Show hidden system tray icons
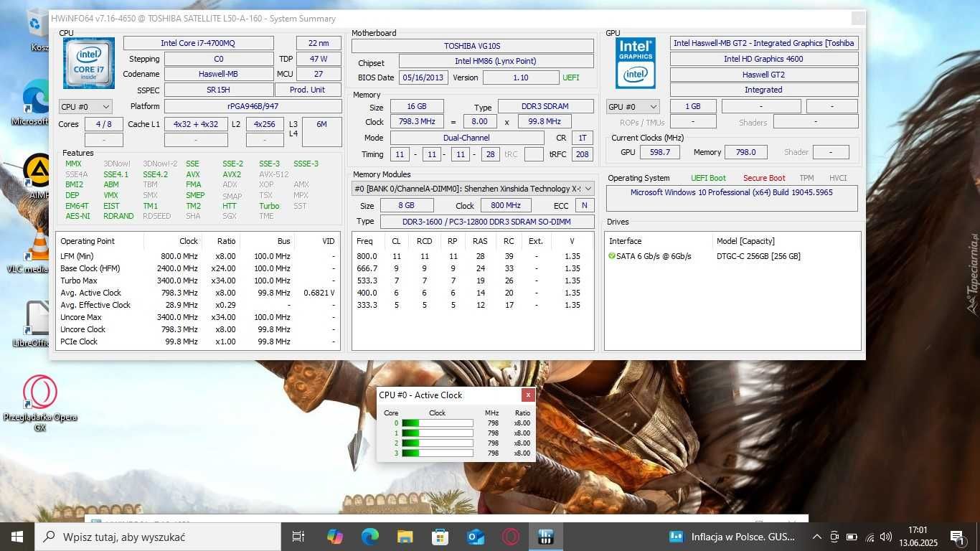 click(x=816, y=537)
